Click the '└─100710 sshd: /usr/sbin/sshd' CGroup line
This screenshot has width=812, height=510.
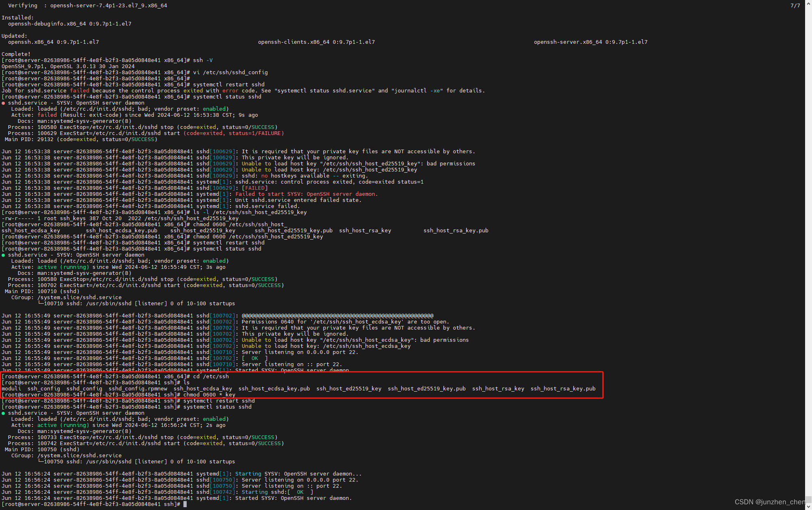pos(136,303)
